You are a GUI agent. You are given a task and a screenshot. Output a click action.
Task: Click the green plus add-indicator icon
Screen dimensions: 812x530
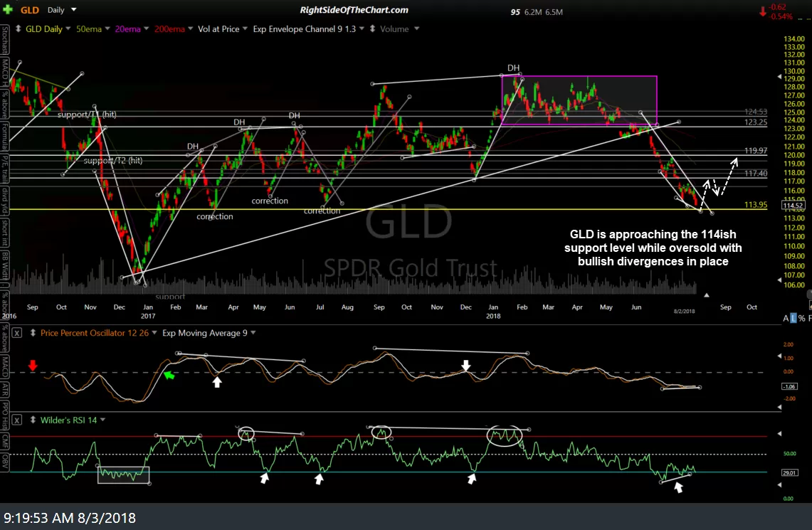[7, 9]
